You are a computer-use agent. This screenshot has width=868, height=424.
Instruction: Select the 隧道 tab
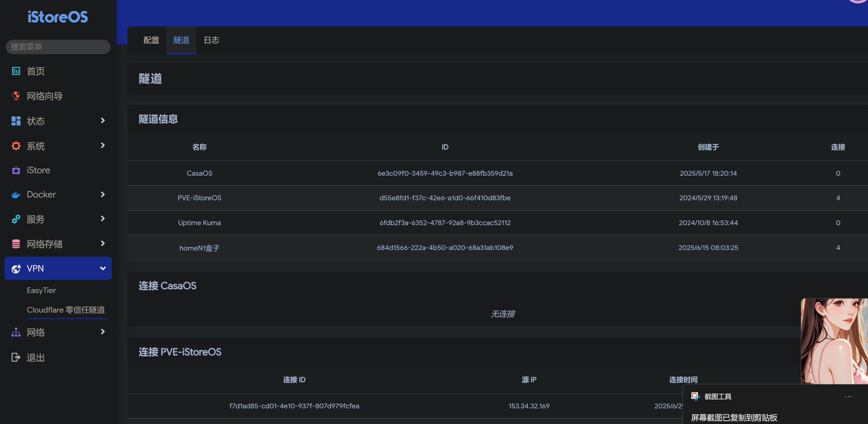(181, 41)
